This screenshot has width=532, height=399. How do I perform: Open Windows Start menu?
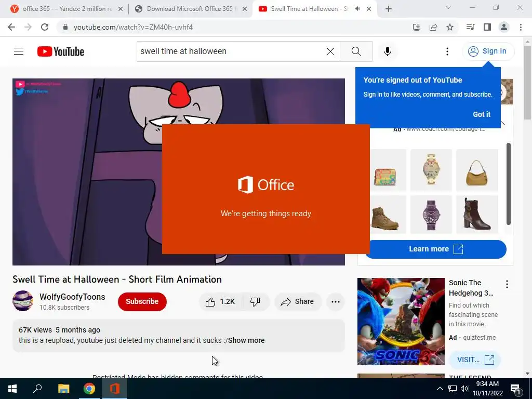pyautogui.click(x=12, y=389)
